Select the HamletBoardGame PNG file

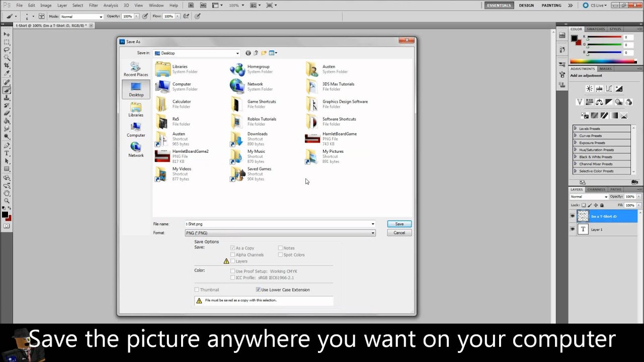coord(332,139)
